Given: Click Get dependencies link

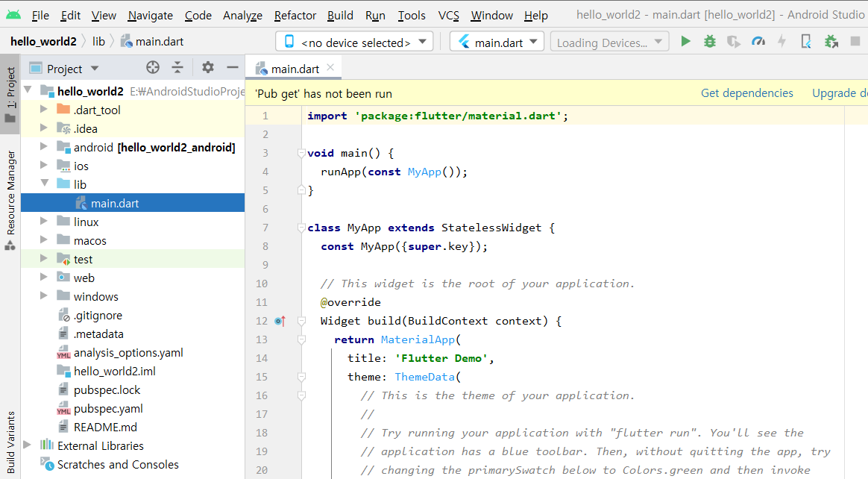Looking at the screenshot, I should pos(746,93).
